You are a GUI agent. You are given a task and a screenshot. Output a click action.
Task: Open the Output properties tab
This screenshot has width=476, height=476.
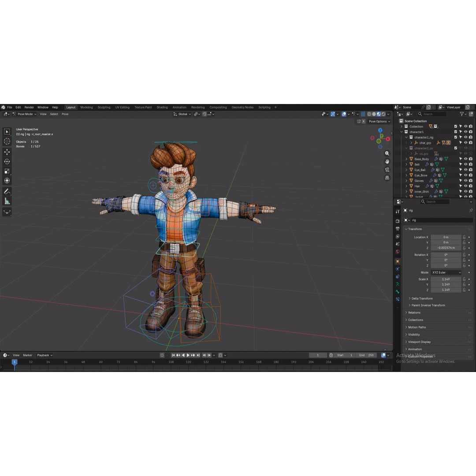point(398,229)
